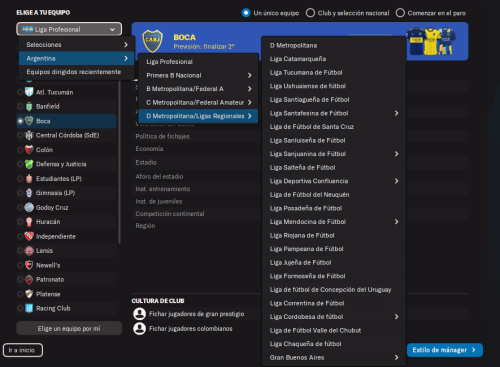Click the Colón club badge
The image size is (500, 367).
(29, 150)
